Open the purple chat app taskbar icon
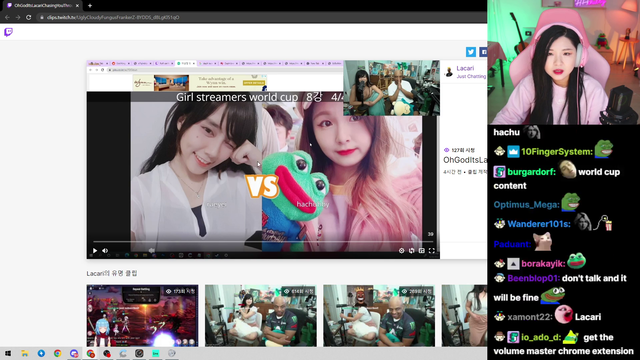The height and width of the screenshot is (360, 640). click(74, 353)
